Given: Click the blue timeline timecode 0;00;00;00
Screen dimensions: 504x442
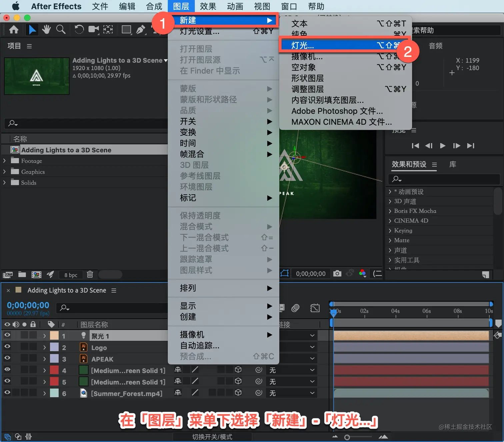Looking at the screenshot, I should 28,305.
